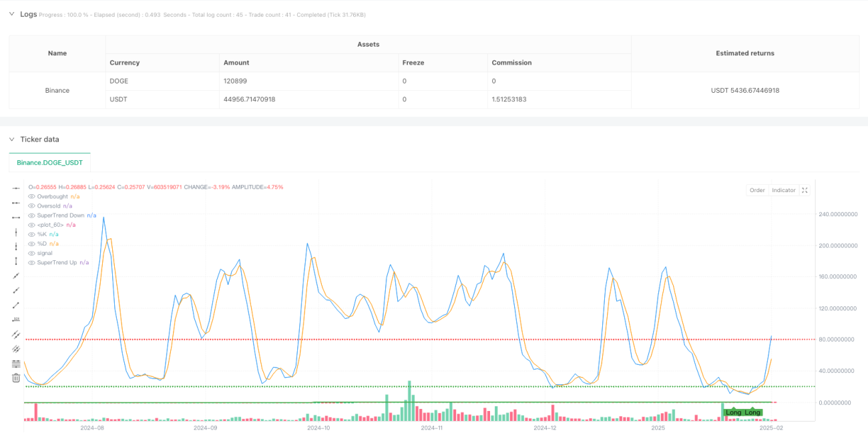The image size is (868, 433).
Task: Select the Fibonacci lines tool
Action: click(x=16, y=363)
